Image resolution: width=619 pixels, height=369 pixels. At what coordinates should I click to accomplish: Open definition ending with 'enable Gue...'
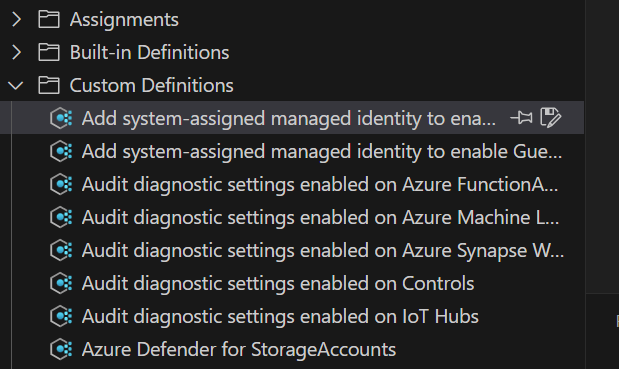click(322, 152)
